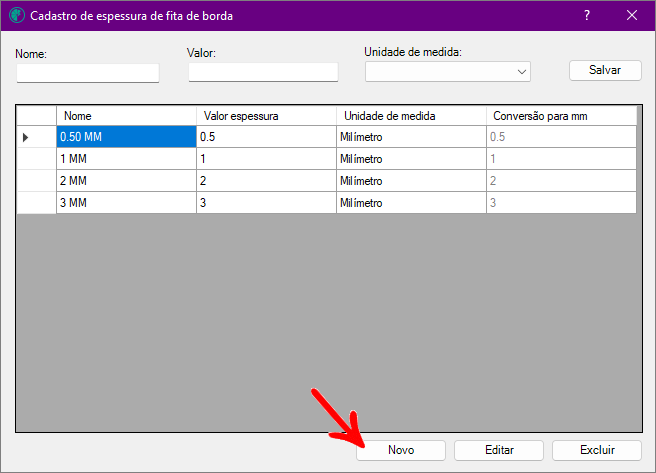656x473 pixels.
Task: Select the 3 MM name cell
Action: tap(126, 203)
